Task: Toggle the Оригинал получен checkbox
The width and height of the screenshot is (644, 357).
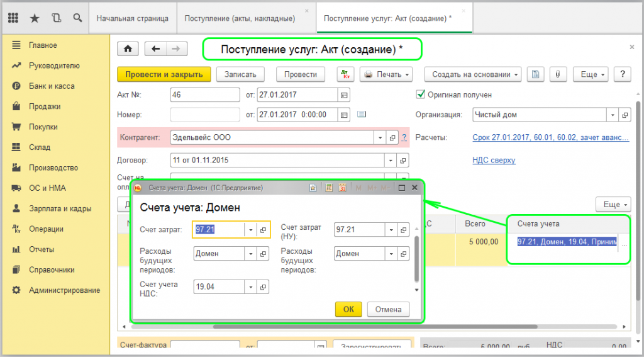Action: [421, 94]
